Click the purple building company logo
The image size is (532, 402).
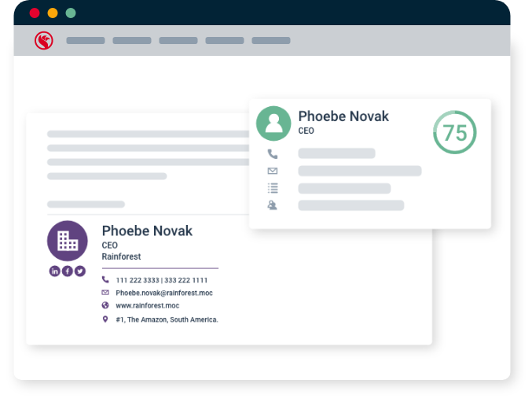coord(68,241)
